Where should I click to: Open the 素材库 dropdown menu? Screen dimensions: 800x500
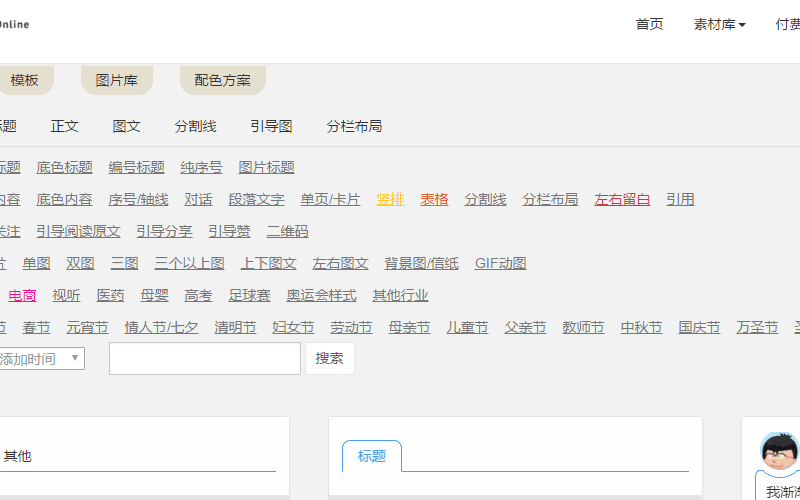[719, 25]
